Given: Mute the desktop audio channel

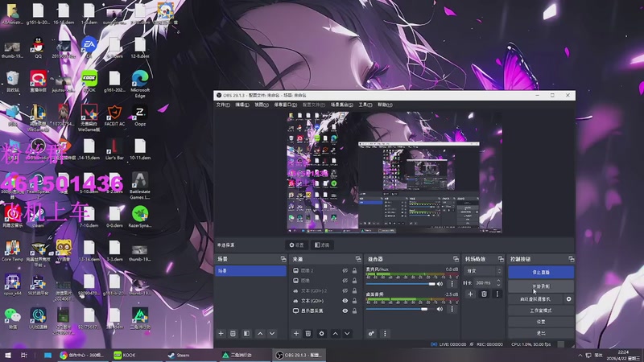Looking at the screenshot, I should 440,309.
